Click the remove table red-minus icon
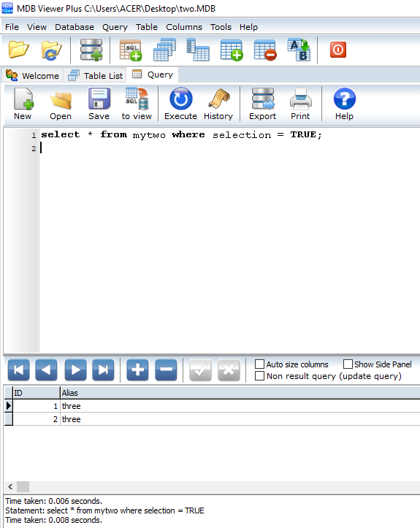 [265, 50]
